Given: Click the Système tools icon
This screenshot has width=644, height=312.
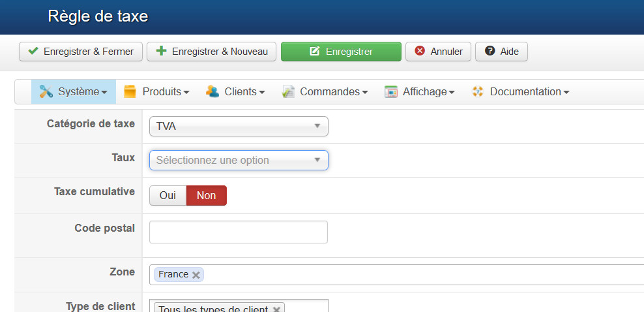Looking at the screenshot, I should tap(46, 91).
